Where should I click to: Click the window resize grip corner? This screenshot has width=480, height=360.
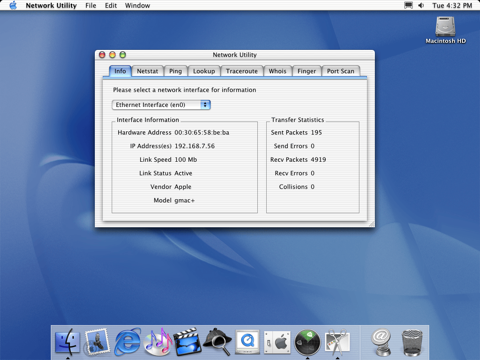tap(371, 224)
